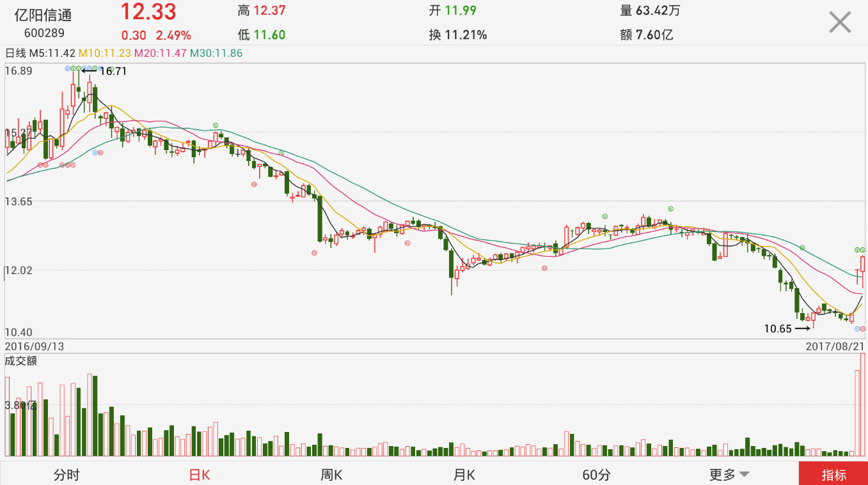Click the opening price 开 11.99
Image resolution: width=868 pixels, height=485 pixels.
click(453, 11)
